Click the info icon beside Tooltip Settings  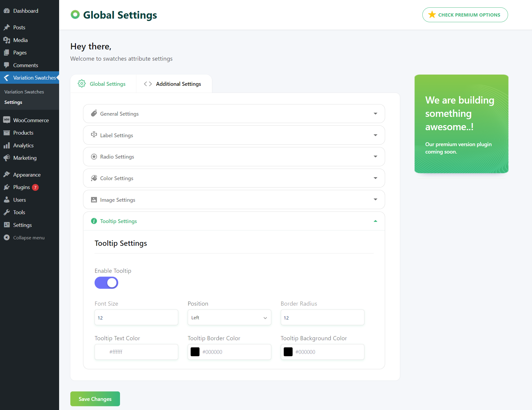pos(94,221)
